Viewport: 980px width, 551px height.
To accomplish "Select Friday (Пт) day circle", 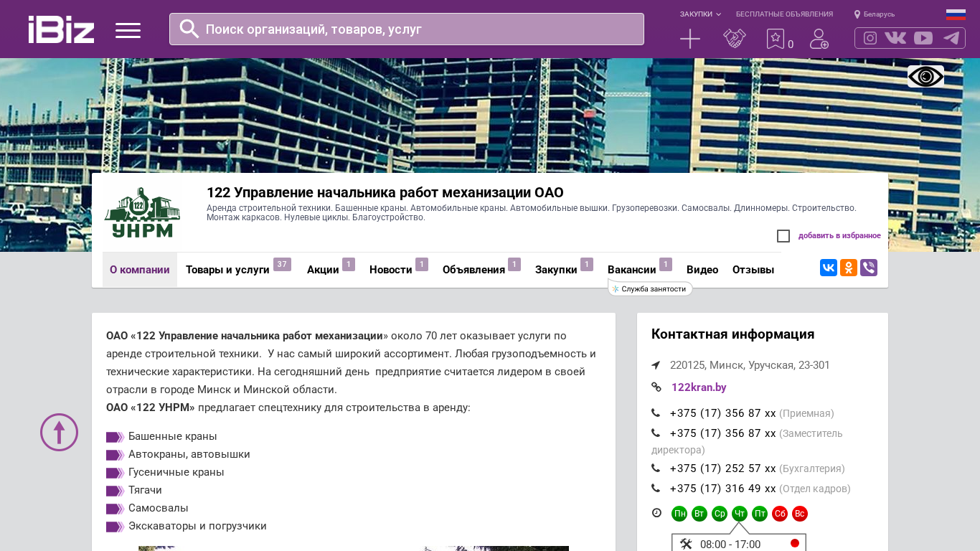I will (760, 514).
